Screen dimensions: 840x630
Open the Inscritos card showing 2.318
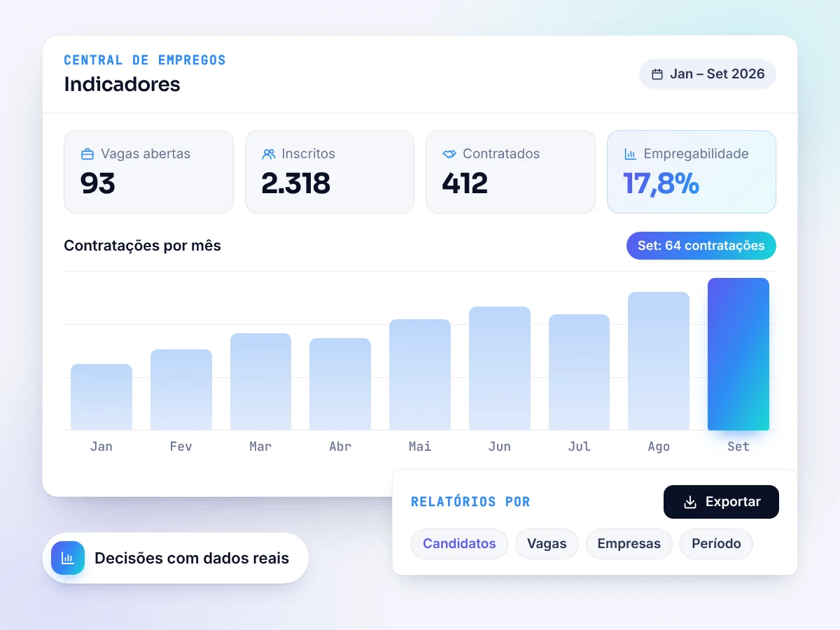[x=330, y=171]
